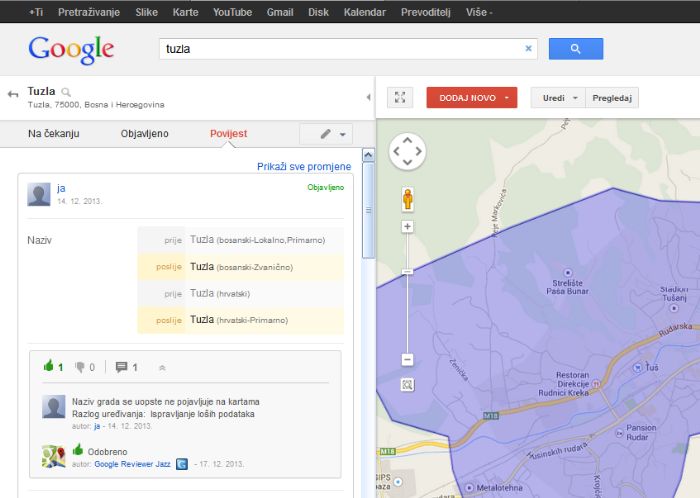Expand the Više menu
Screen dimensions: 700x498
pos(479,12)
